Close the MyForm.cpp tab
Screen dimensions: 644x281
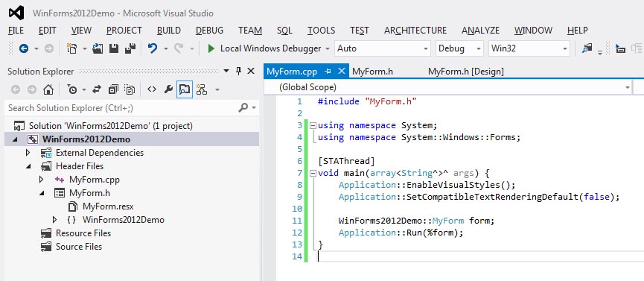coord(341,71)
